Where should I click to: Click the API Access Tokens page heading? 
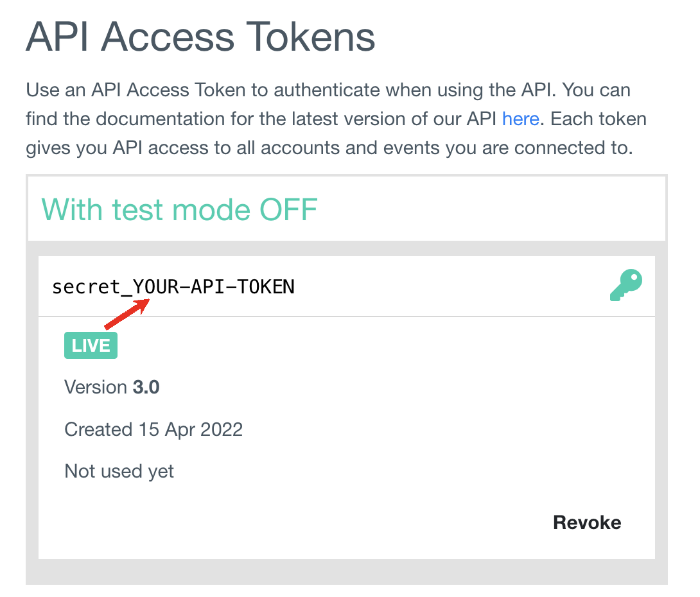click(x=200, y=37)
